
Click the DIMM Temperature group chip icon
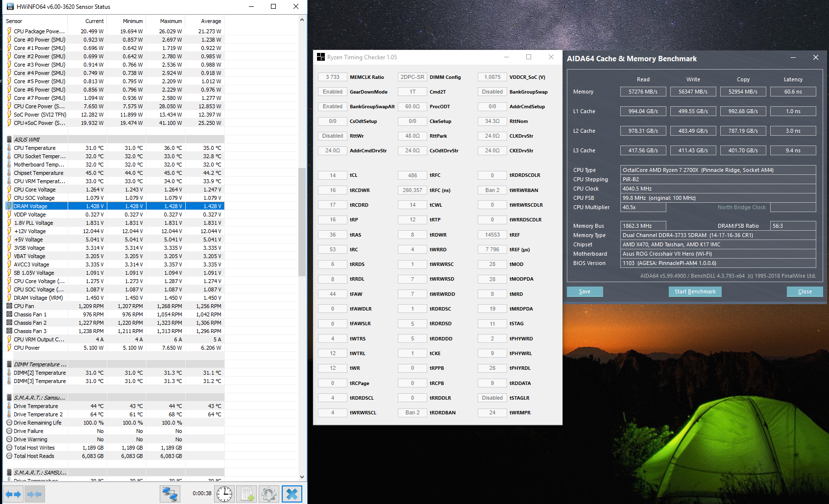[9, 364]
